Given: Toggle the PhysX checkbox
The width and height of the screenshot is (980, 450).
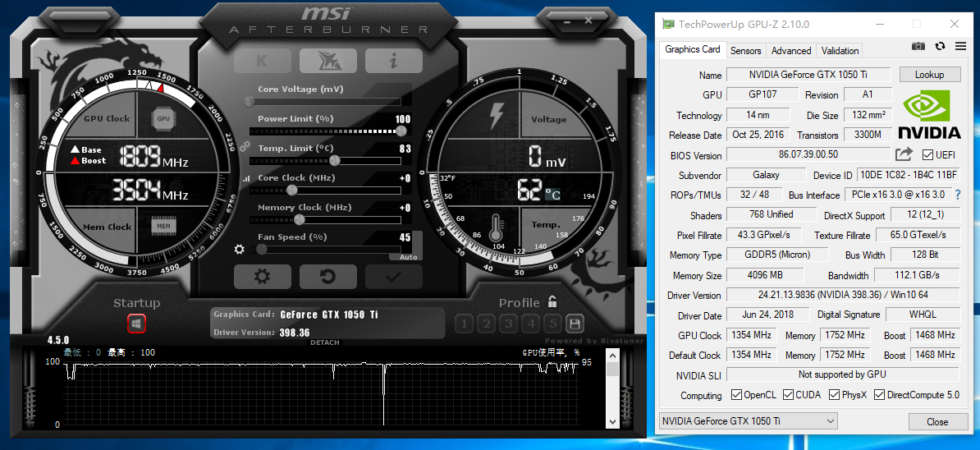Looking at the screenshot, I should [834, 395].
